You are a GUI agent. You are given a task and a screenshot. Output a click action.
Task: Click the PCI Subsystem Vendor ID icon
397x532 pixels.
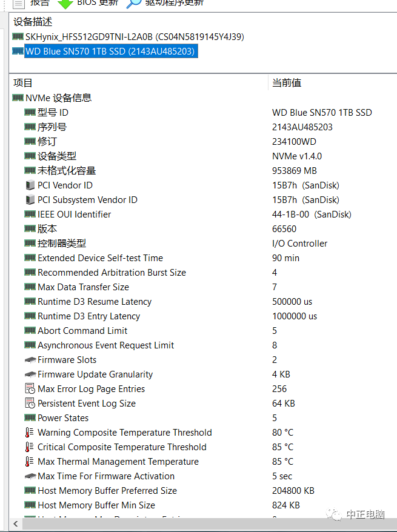click(x=30, y=200)
